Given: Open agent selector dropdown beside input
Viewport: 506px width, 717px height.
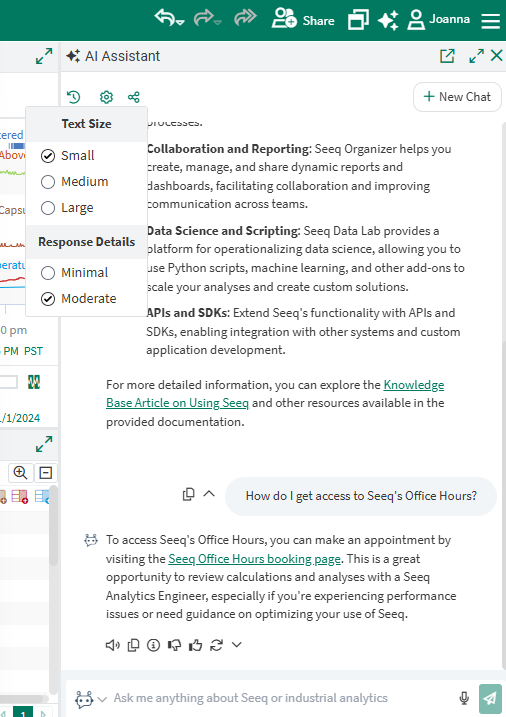Looking at the screenshot, I should [x=91, y=699].
